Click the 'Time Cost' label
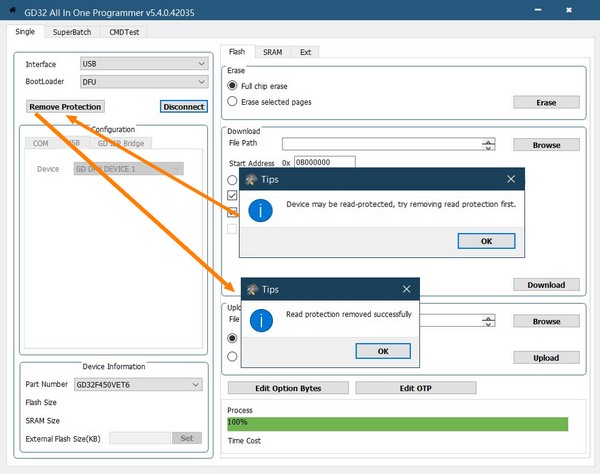 pyautogui.click(x=244, y=441)
